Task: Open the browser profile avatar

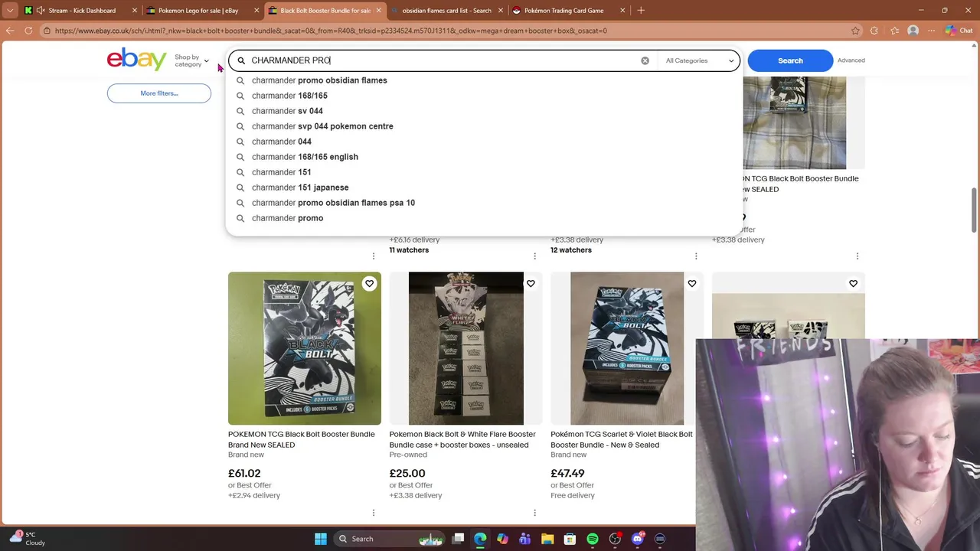Action: click(913, 31)
